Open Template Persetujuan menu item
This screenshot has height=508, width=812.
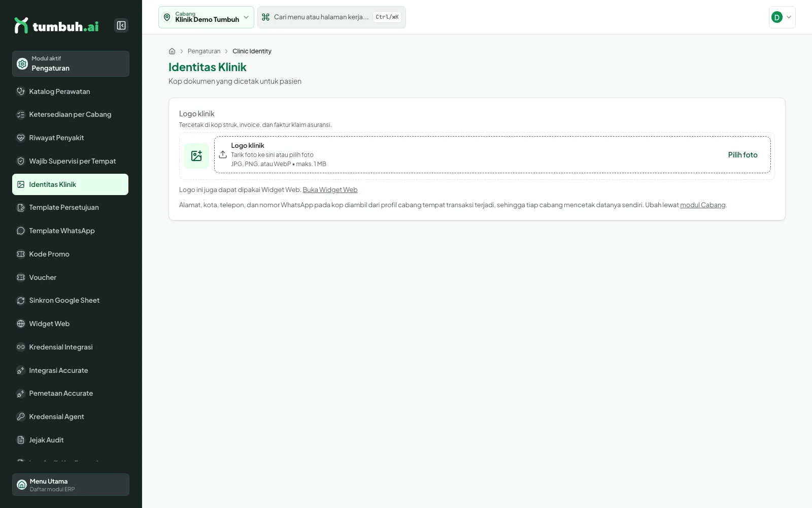pos(71,207)
